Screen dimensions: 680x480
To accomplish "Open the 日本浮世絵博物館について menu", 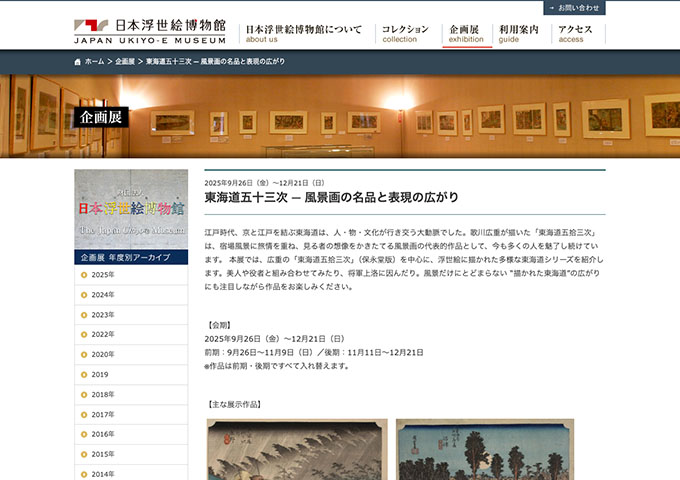I will pyautogui.click(x=304, y=34).
